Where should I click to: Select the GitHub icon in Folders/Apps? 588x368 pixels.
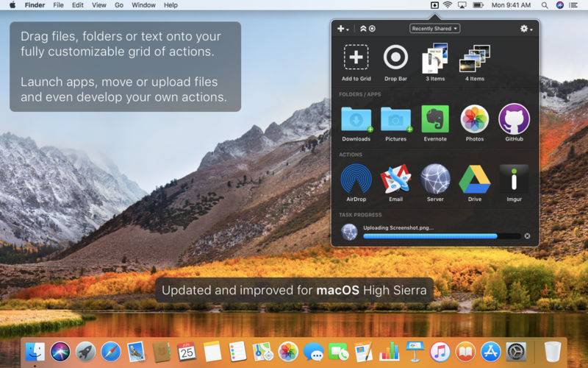[514, 119]
